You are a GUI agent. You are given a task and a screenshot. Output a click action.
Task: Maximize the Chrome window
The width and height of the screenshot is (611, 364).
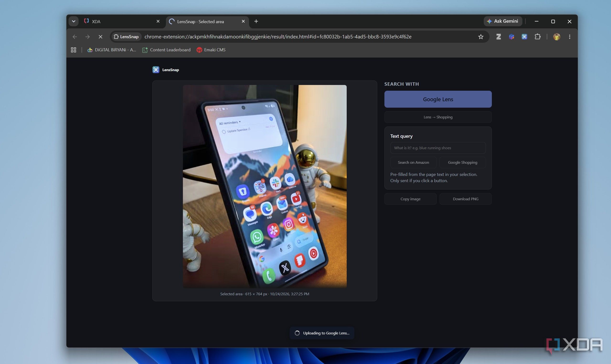point(553,21)
